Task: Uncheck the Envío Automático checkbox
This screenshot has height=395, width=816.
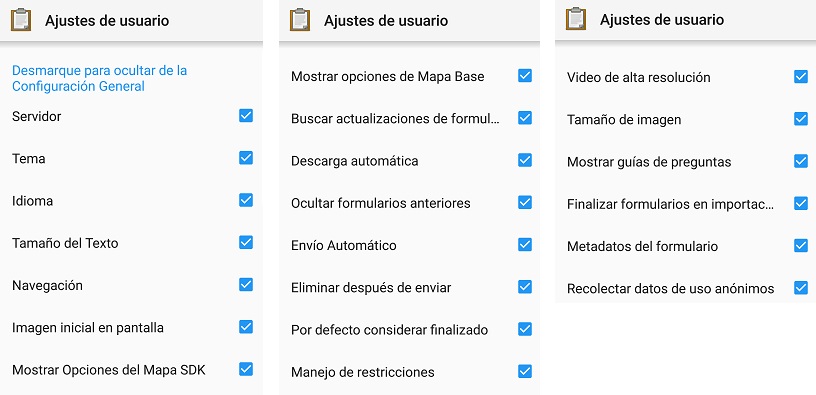Action: (x=525, y=244)
